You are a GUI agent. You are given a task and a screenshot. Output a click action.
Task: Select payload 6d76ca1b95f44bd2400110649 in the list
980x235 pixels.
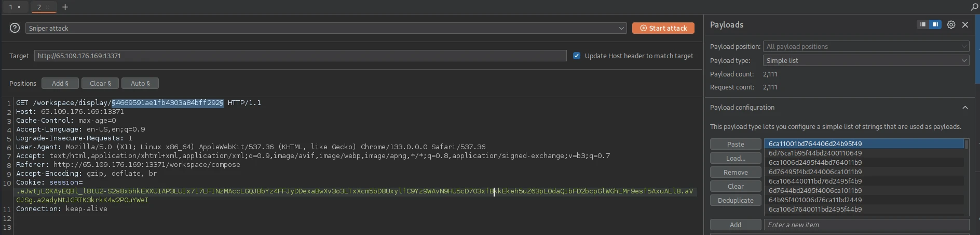click(x=815, y=153)
